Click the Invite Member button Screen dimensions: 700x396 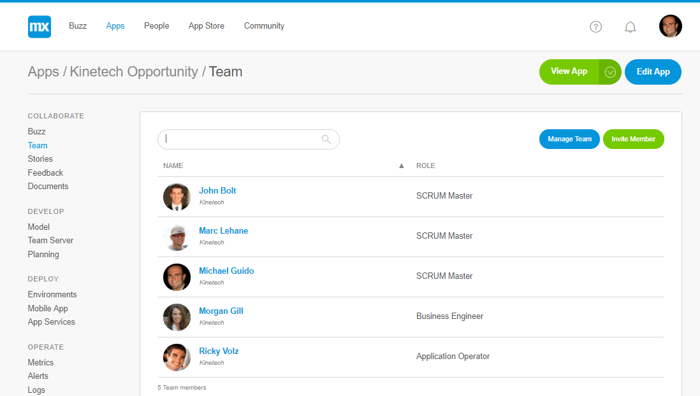[633, 139]
